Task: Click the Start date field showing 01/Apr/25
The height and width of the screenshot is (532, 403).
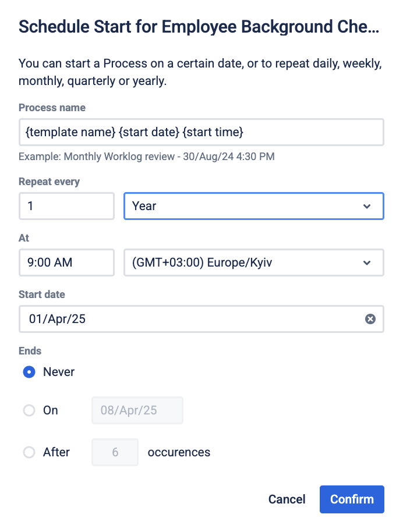Action: (192, 319)
